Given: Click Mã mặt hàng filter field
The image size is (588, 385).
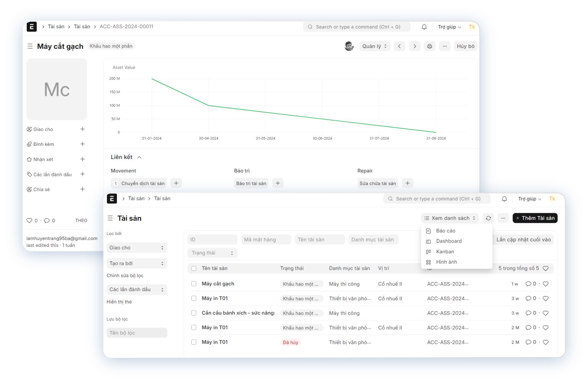Looking at the screenshot, I should pos(266,240).
